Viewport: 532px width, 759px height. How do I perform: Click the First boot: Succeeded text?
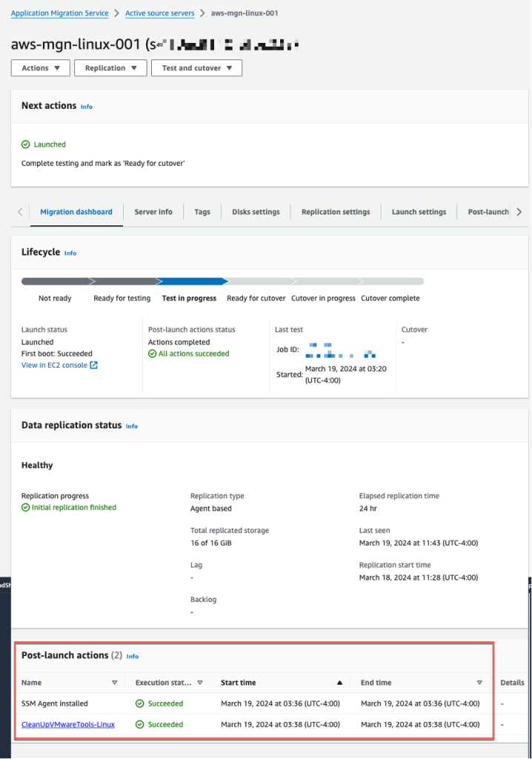56,354
